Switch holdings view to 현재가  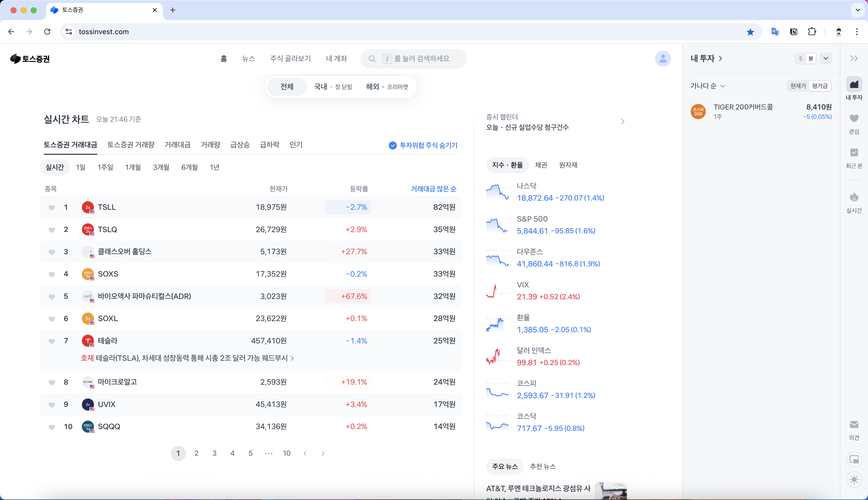pyautogui.click(x=798, y=86)
